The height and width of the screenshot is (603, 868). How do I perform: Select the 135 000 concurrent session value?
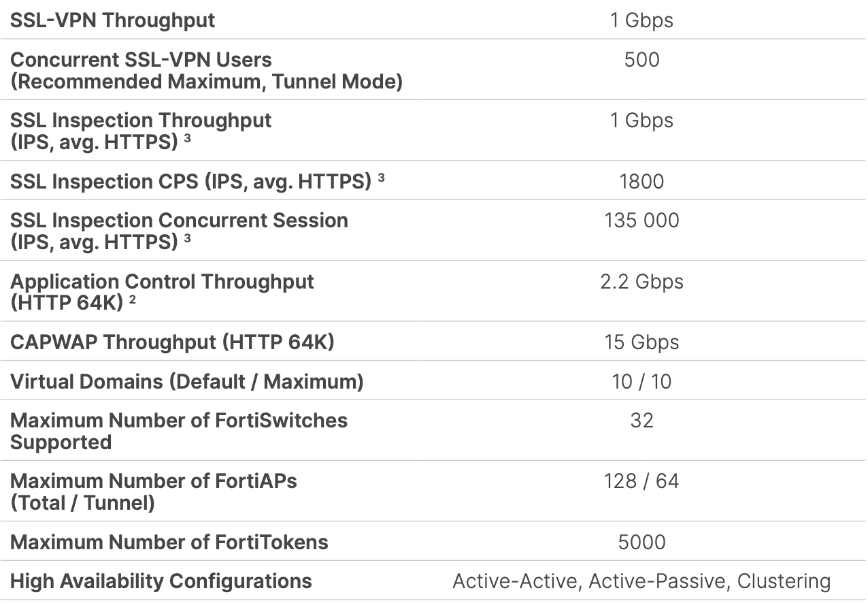(641, 220)
